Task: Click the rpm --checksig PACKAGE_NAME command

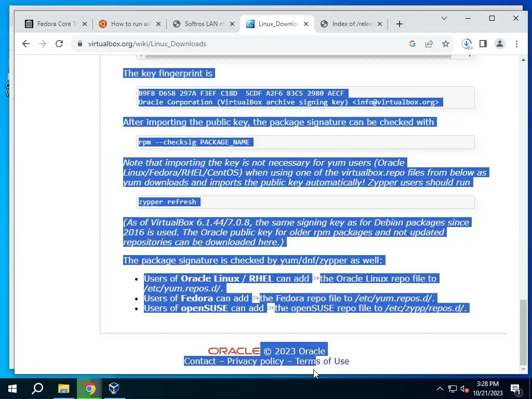Action: tap(194, 142)
